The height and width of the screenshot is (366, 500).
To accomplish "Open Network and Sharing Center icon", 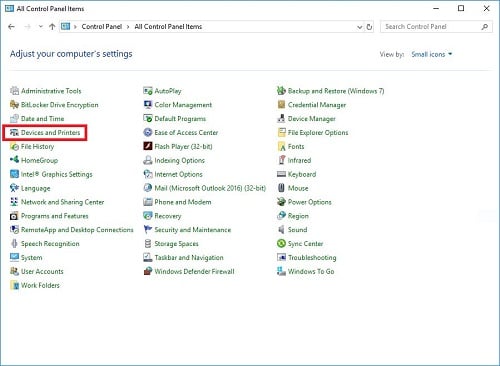I will pos(14,202).
